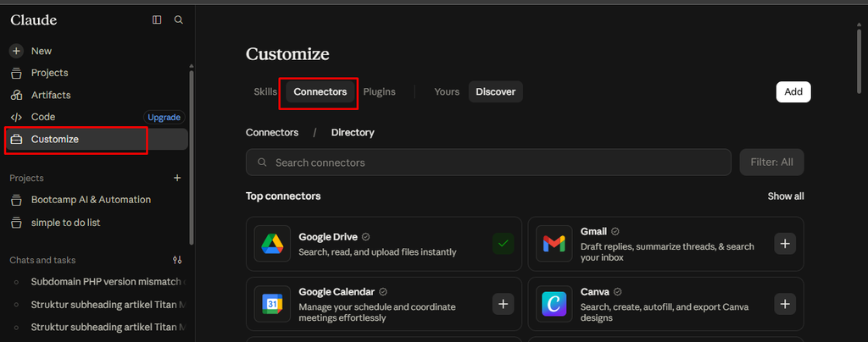Click the Canva card title
868x342 pixels.
tap(595, 292)
